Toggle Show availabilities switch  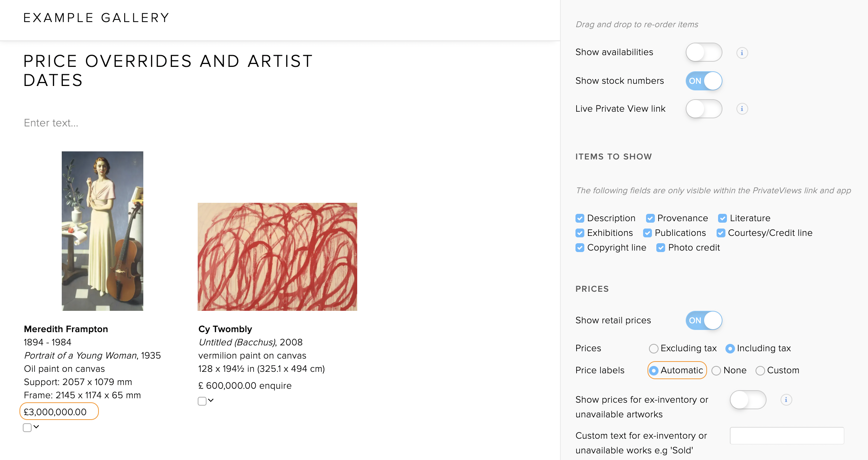tap(704, 52)
